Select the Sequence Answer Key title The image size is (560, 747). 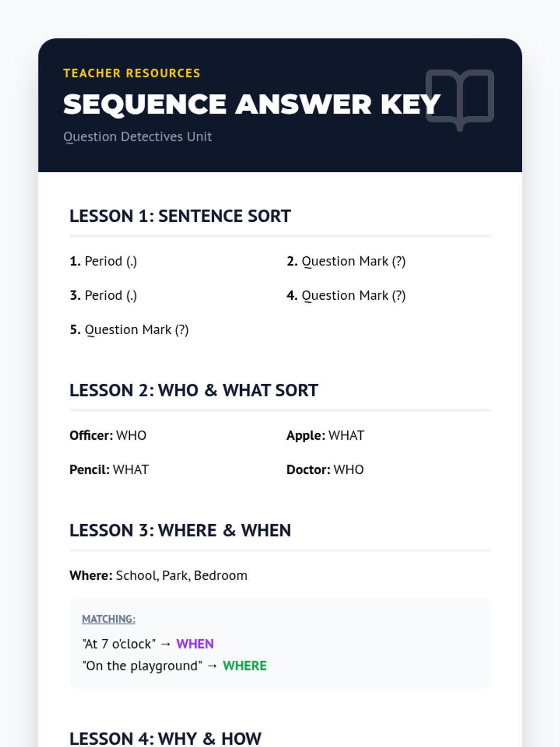pyautogui.click(x=252, y=104)
